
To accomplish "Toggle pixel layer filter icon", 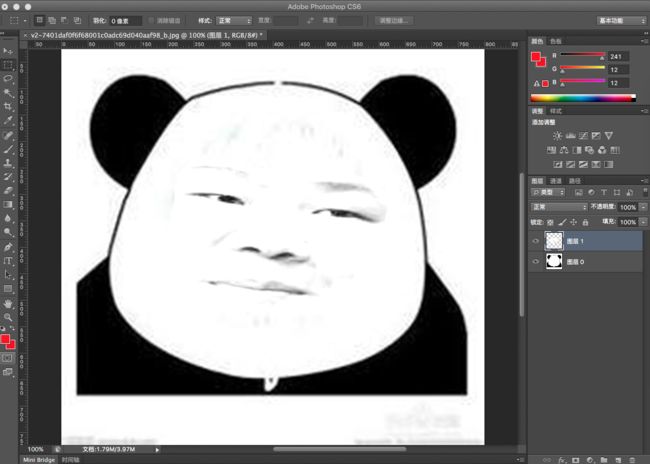I will [579, 192].
